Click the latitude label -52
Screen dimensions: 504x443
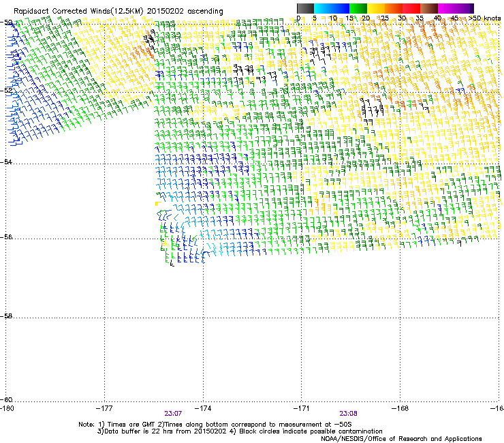(x=6, y=91)
